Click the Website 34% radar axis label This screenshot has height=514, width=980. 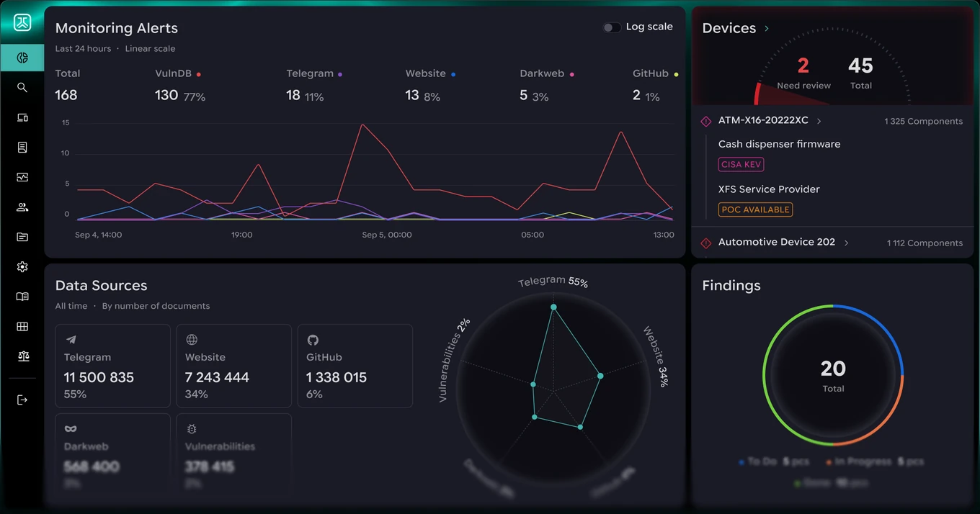point(656,356)
